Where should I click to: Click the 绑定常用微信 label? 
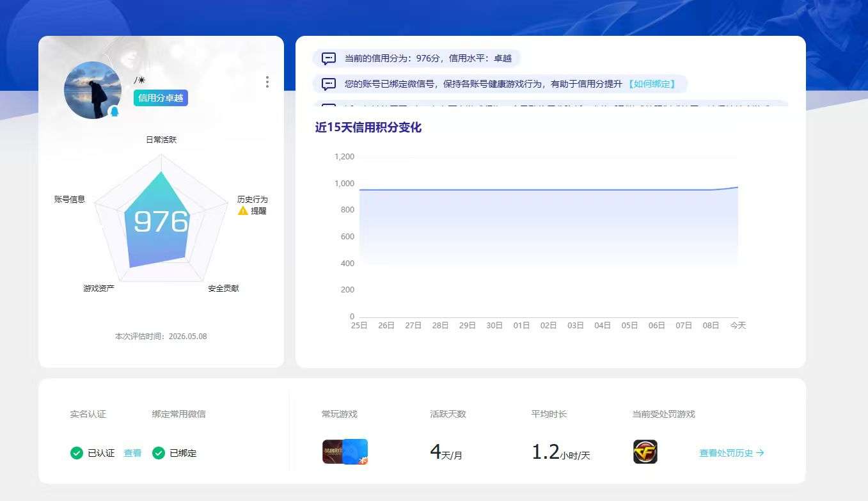[179, 414]
